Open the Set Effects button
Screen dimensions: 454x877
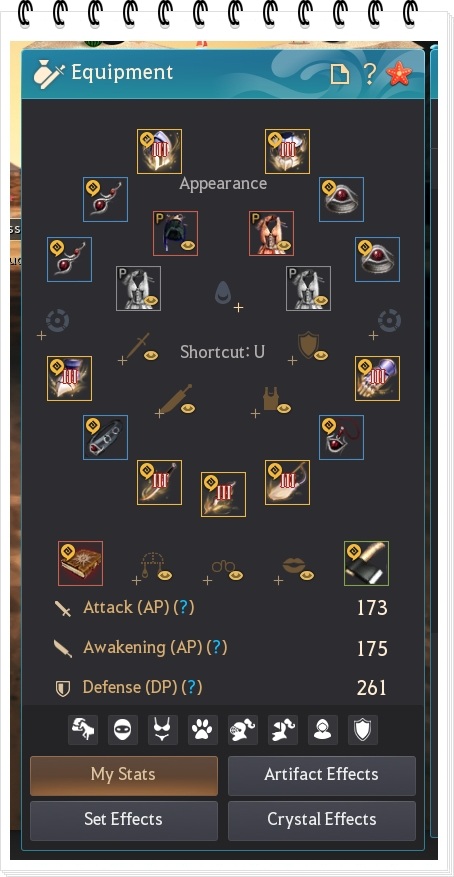(x=124, y=820)
